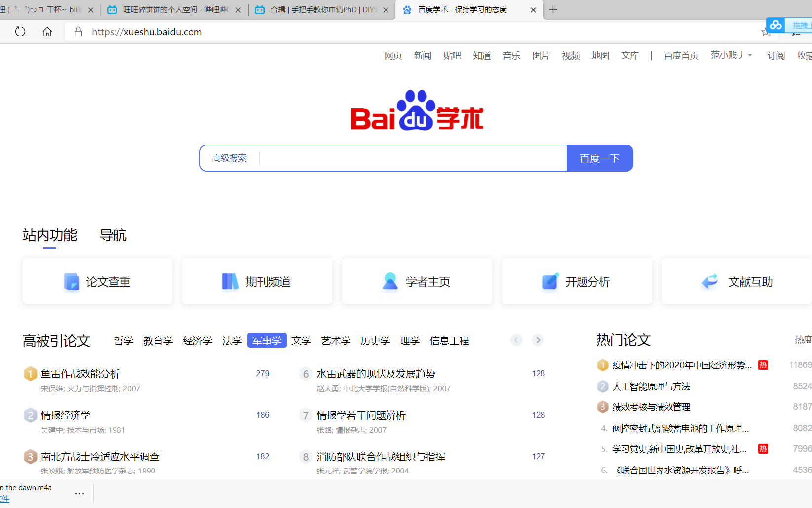Open the 论文查重 plagiarism check feature
Viewport: 812px width, 508px height.
97,281
